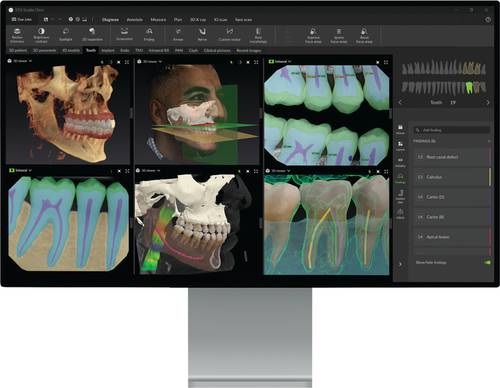Viewport: 500px width, 388px height.
Task: Maximize the face scan 3D viewer panel
Action: [256, 62]
